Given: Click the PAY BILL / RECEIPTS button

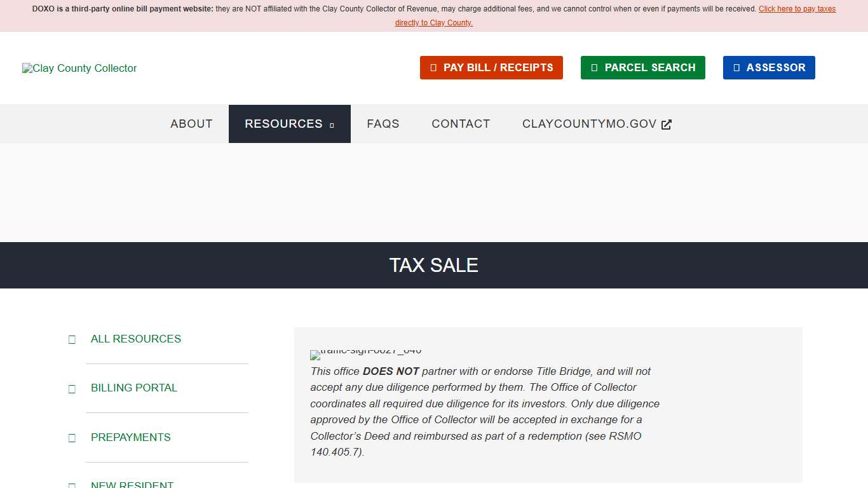Looking at the screenshot, I should pyautogui.click(x=491, y=67).
